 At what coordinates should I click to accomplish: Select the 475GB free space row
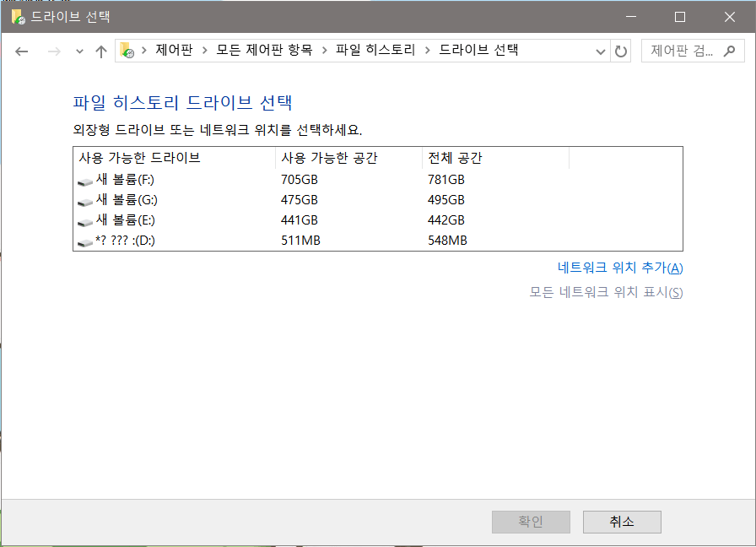coord(300,200)
